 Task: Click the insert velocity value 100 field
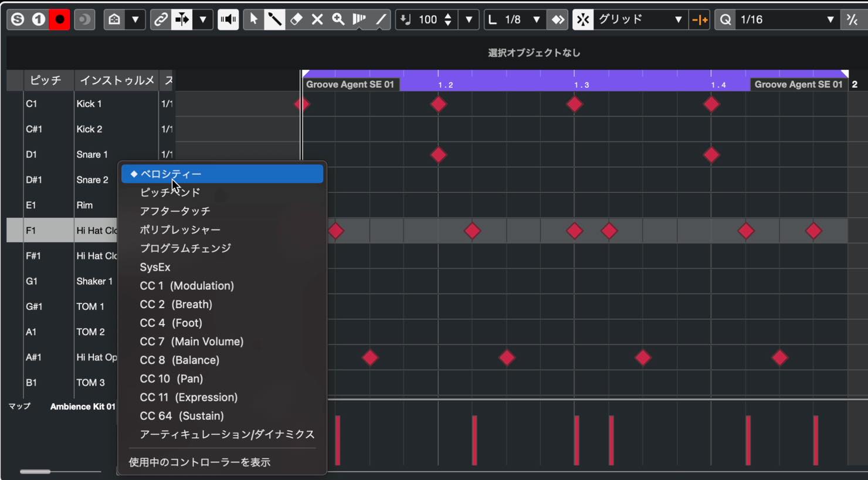point(428,19)
